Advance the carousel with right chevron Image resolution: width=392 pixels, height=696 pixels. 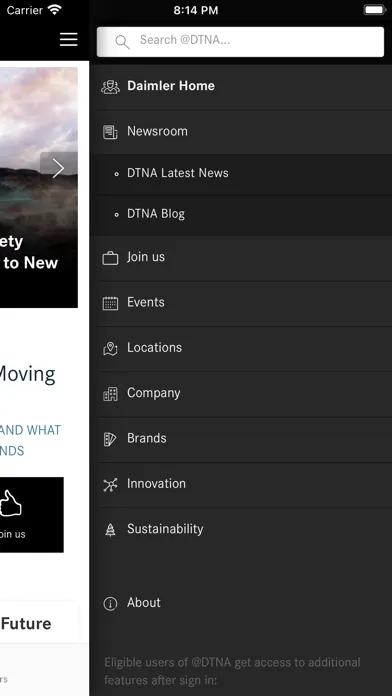59,168
